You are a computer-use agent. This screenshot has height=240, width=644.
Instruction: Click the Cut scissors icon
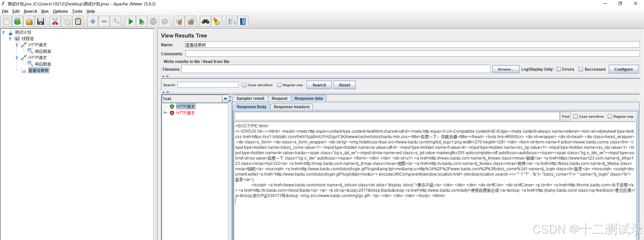(55, 21)
